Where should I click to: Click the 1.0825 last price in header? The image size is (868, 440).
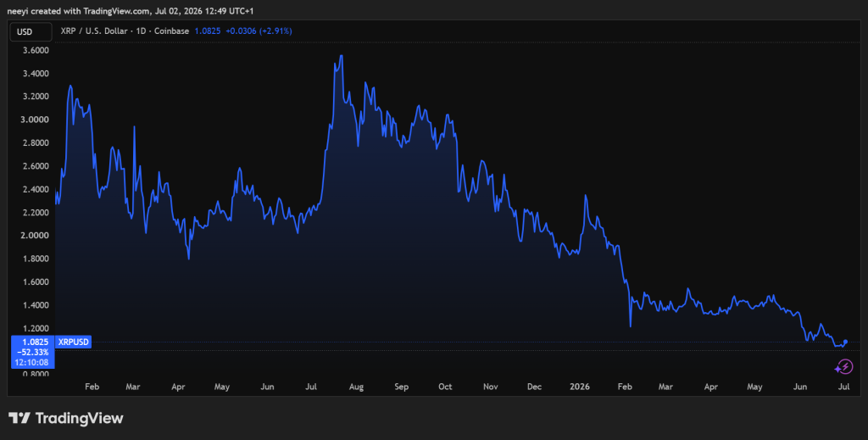208,31
